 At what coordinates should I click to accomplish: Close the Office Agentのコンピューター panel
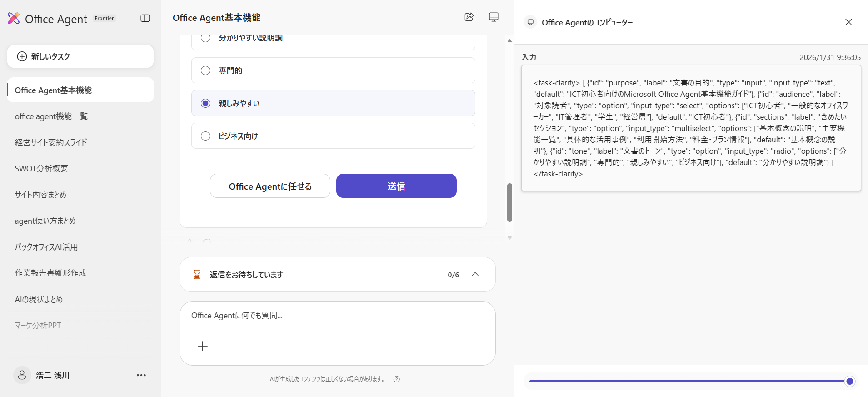click(x=848, y=22)
